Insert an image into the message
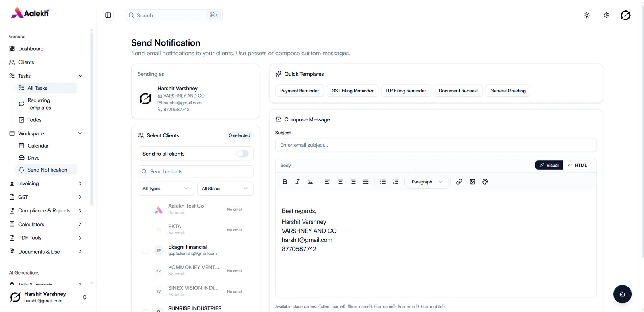This screenshot has height=312, width=644. pyautogui.click(x=472, y=182)
